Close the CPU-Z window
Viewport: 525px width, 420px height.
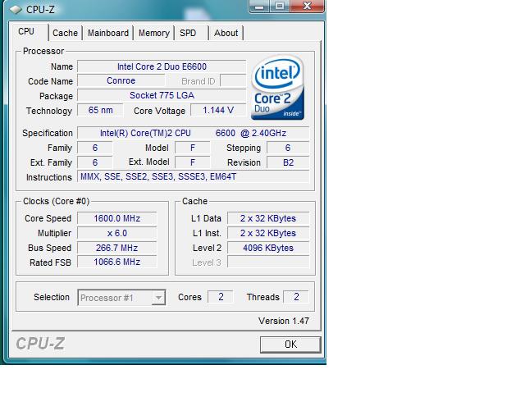point(307,7)
